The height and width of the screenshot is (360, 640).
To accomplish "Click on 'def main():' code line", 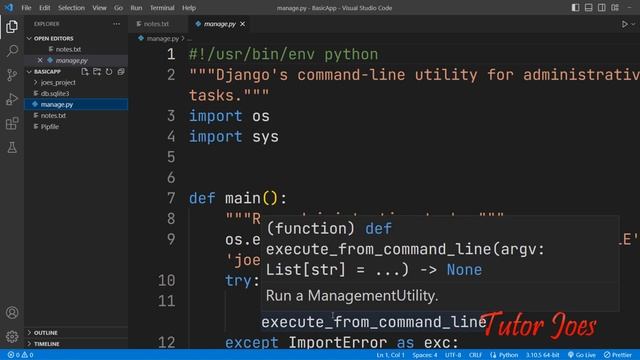I will click(x=238, y=198).
